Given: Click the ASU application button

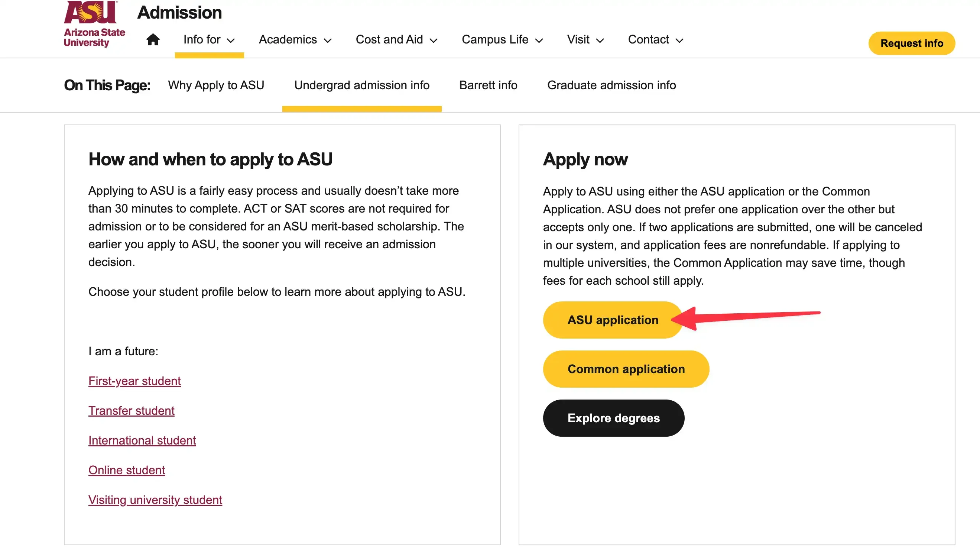Looking at the screenshot, I should click(x=612, y=320).
